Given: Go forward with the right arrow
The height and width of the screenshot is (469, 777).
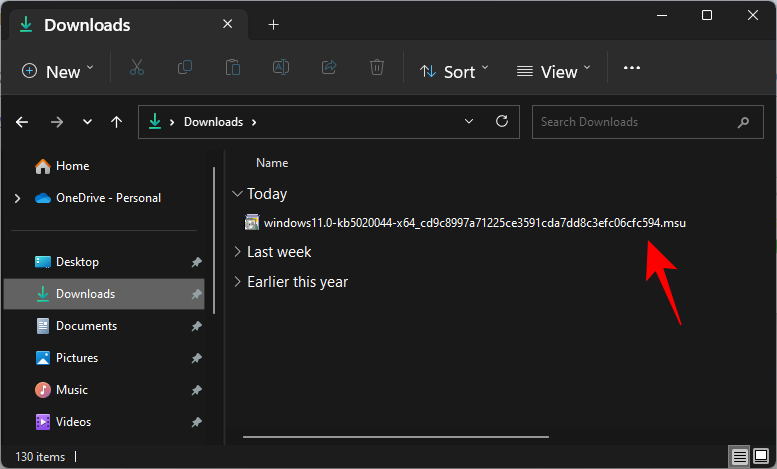Looking at the screenshot, I should pos(57,122).
